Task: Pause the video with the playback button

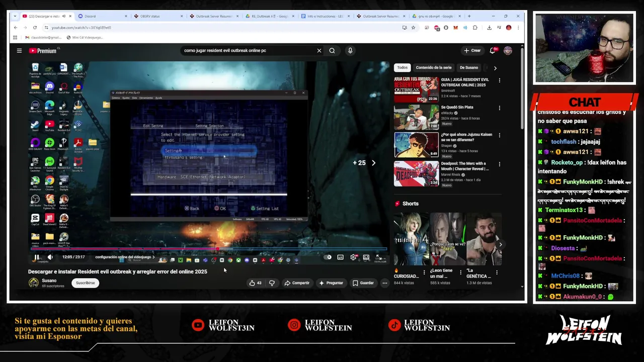Action: 36,257
